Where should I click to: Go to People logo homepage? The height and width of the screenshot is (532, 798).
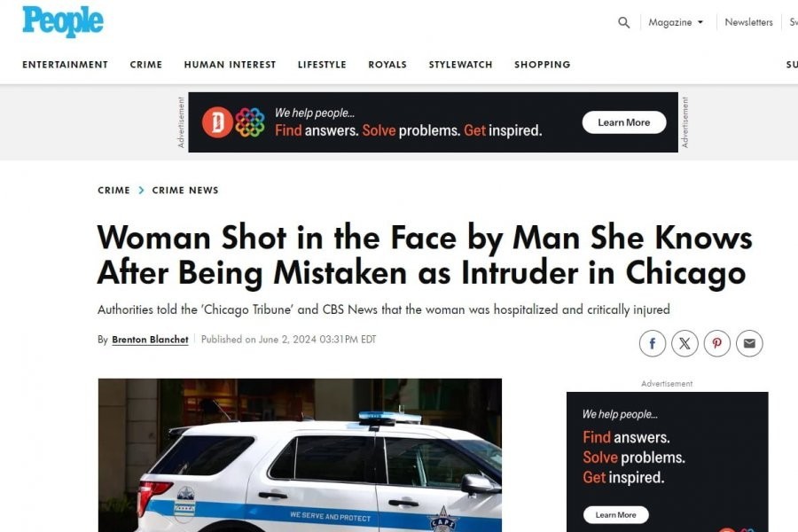tap(63, 21)
